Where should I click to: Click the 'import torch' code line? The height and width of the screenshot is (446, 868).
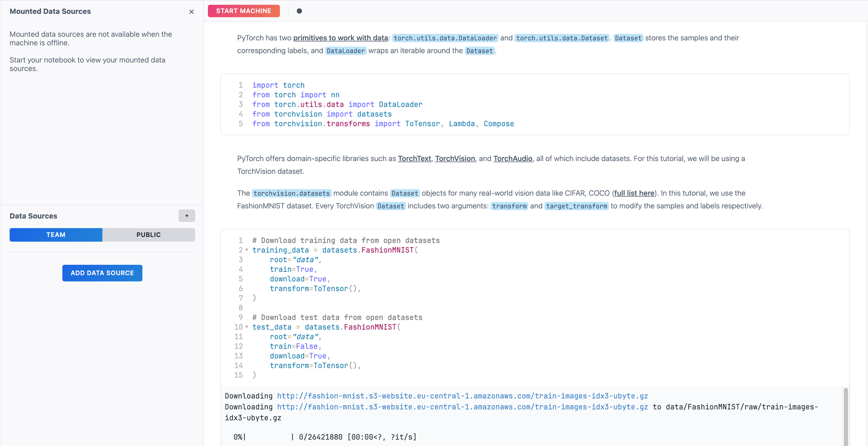coord(278,85)
